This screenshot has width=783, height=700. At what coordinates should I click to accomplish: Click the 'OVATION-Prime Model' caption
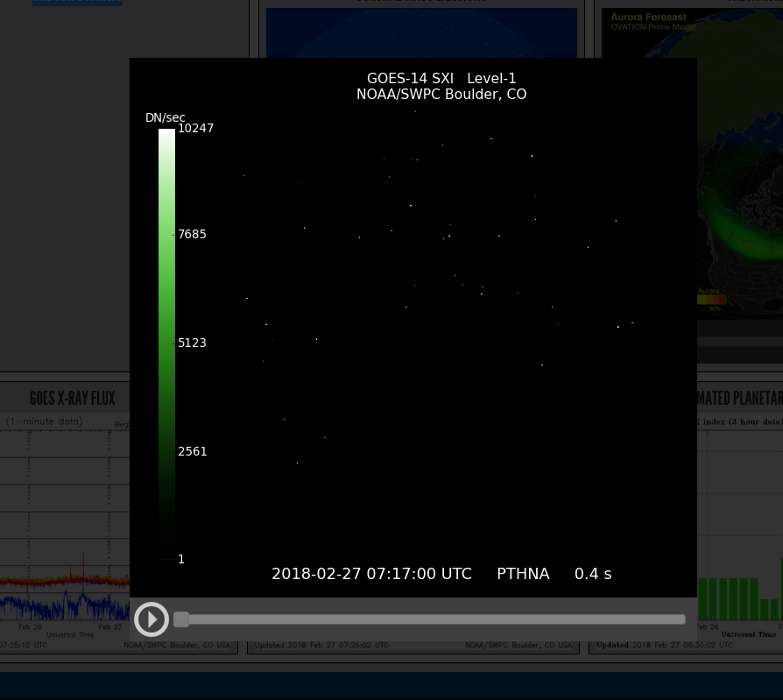(x=653, y=27)
